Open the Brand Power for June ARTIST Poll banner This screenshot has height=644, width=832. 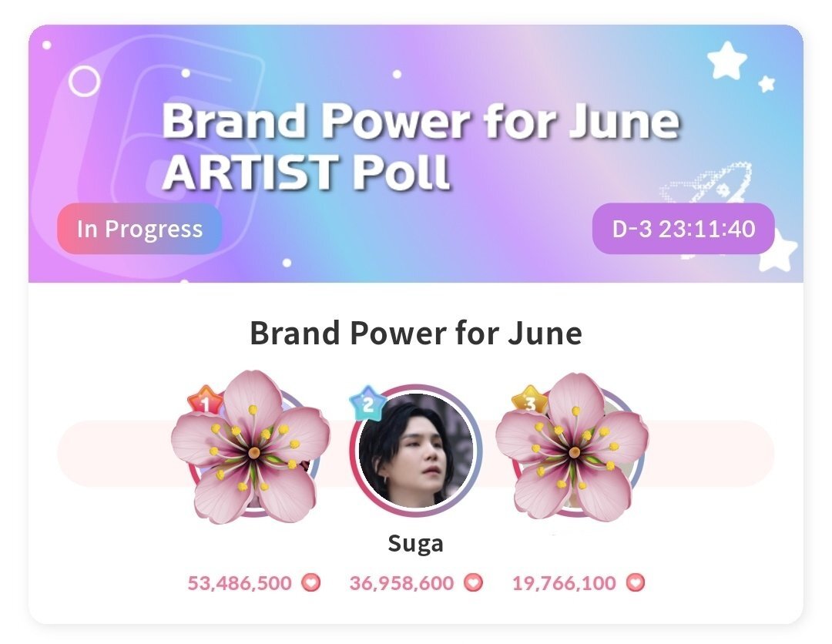point(416,153)
